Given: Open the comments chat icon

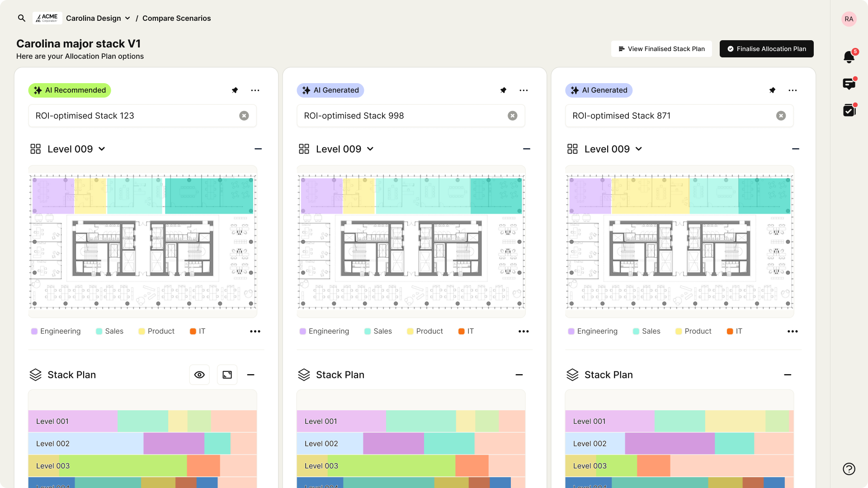Looking at the screenshot, I should pyautogui.click(x=849, y=84).
